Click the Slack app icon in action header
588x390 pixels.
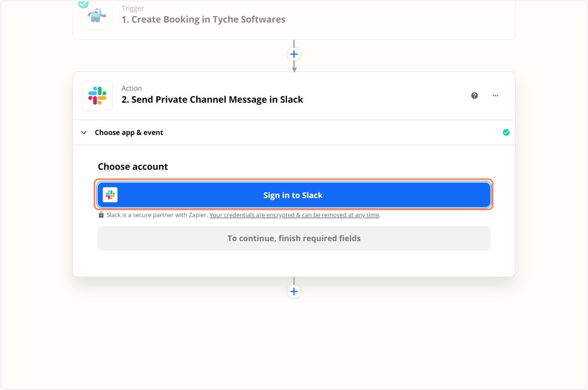97,96
